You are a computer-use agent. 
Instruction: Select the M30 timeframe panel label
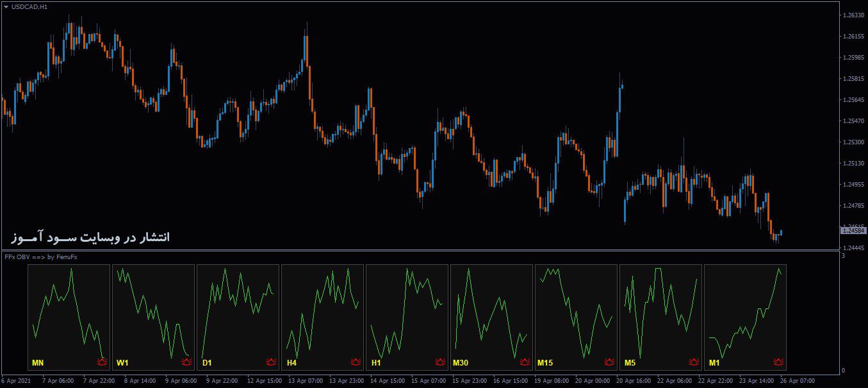click(x=461, y=362)
